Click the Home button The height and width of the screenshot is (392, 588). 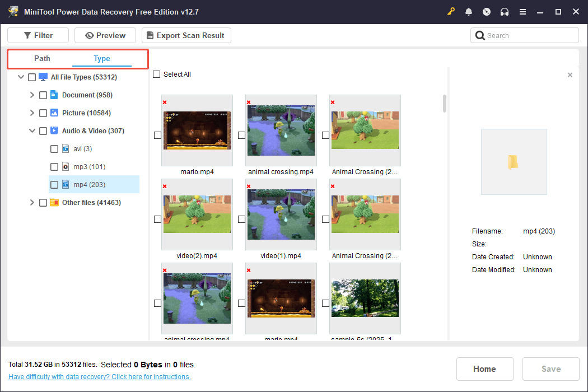[484, 368]
